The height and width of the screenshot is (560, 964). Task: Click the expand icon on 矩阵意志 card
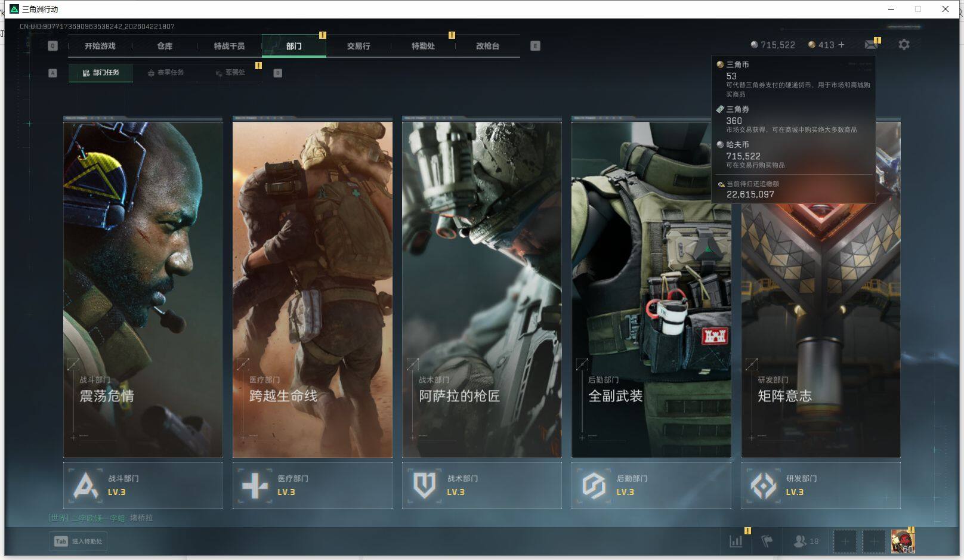(752, 364)
